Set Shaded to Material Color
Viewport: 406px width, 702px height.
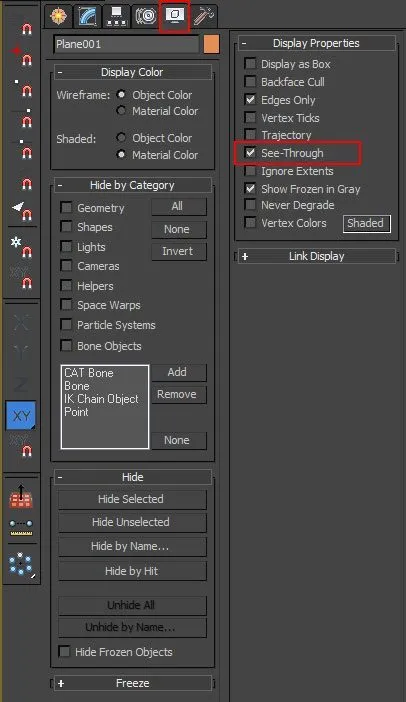(121, 154)
